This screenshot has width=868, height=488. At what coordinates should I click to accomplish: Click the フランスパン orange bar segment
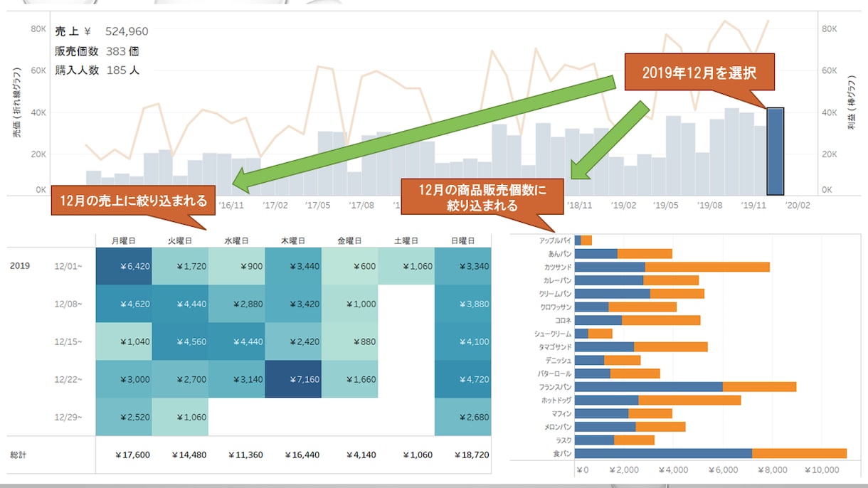[759, 386]
